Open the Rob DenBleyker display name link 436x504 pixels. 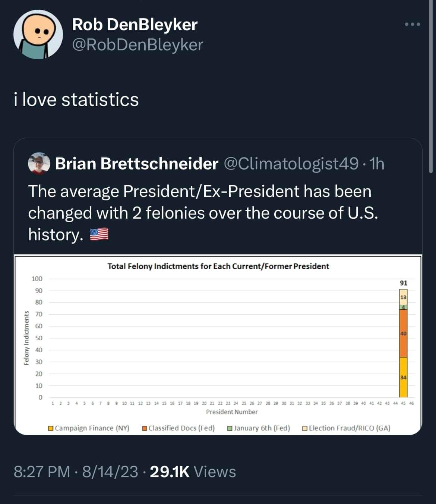pos(135,25)
